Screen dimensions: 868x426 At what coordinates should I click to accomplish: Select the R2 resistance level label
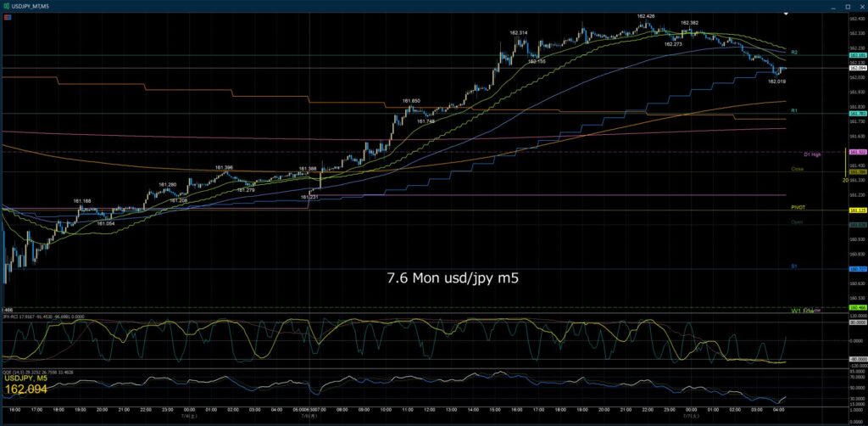pos(793,52)
